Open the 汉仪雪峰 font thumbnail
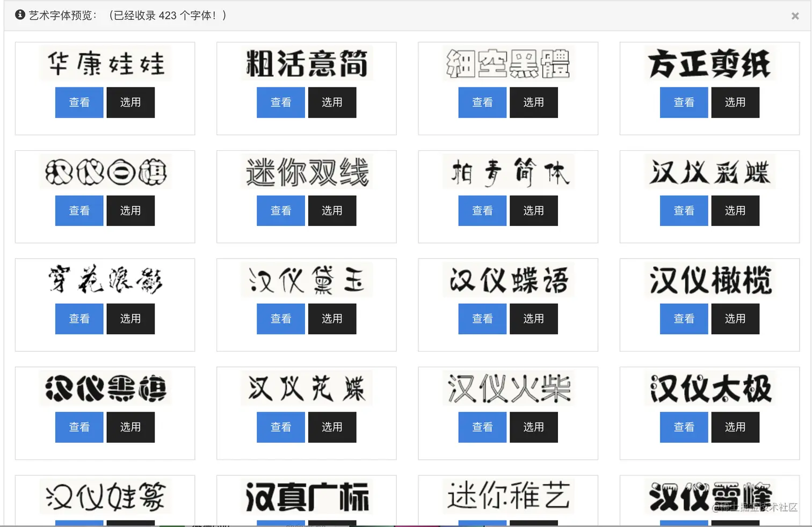This screenshot has height=527, width=812. 710,496
